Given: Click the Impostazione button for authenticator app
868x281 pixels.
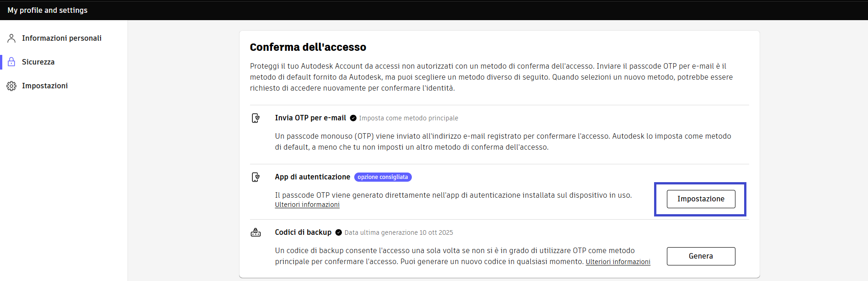Looking at the screenshot, I should 701,199.
